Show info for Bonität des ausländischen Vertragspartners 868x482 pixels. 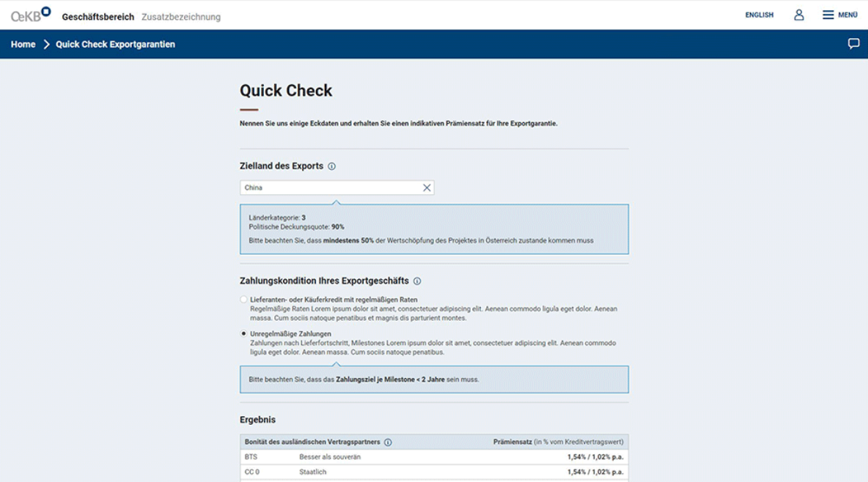tap(388, 442)
